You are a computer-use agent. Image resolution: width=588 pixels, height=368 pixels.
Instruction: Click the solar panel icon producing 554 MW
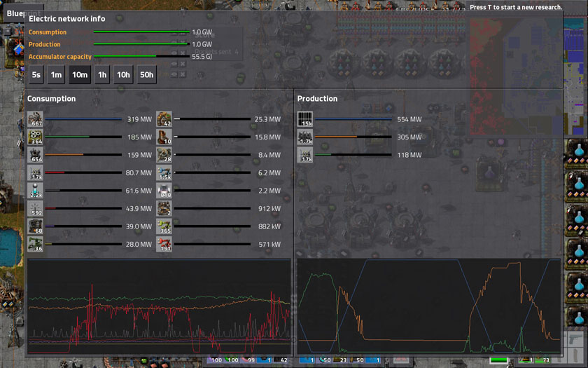(305, 119)
